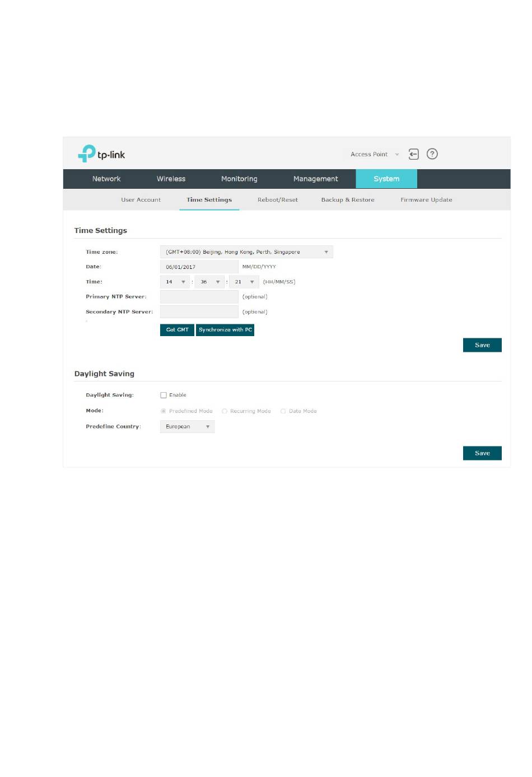Click the tp-link logo
Image resolution: width=532 pixels, height=777 pixels.
point(101,154)
